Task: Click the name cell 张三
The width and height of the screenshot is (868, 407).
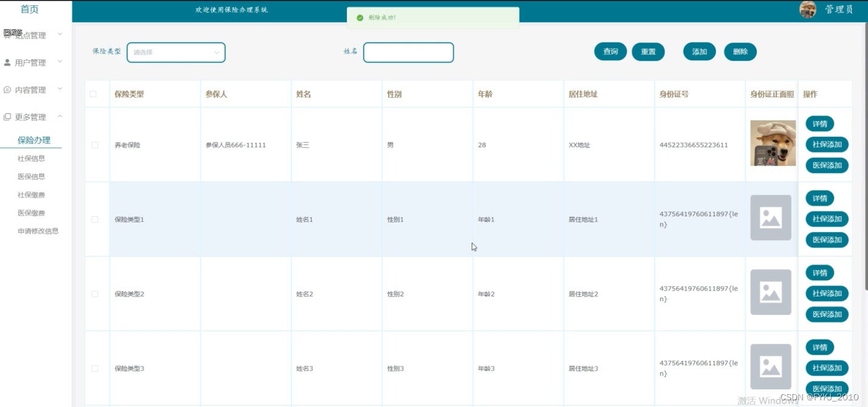Action: point(302,145)
